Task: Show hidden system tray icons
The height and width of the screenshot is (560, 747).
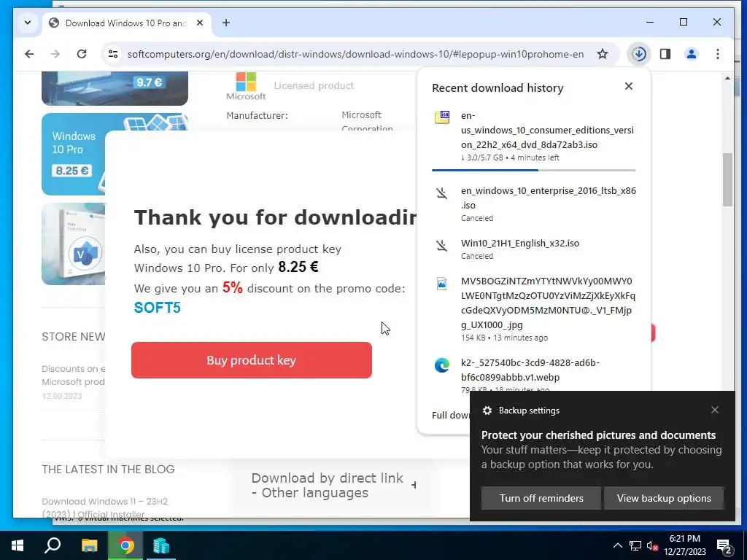Action: pyautogui.click(x=617, y=545)
